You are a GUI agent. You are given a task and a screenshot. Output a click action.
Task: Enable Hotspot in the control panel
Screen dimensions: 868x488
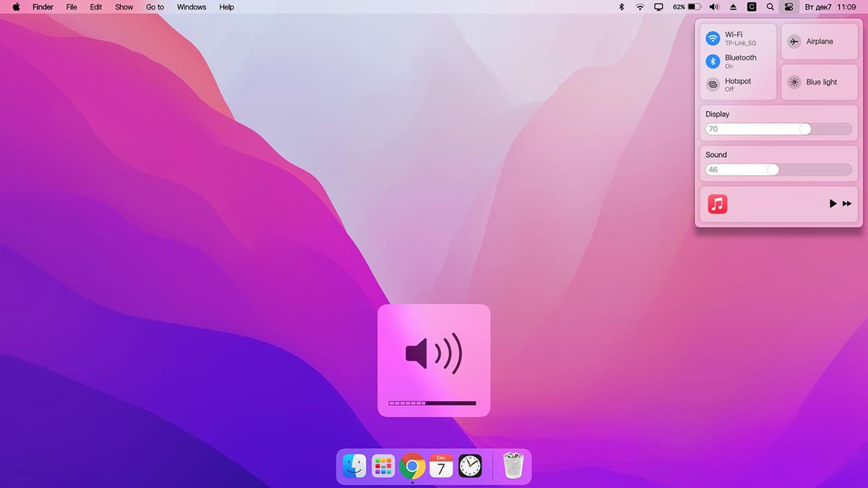tap(713, 85)
